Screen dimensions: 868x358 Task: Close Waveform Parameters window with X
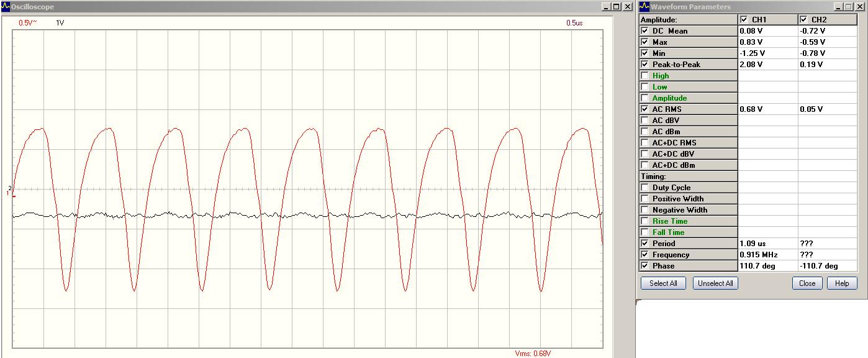tap(859, 7)
